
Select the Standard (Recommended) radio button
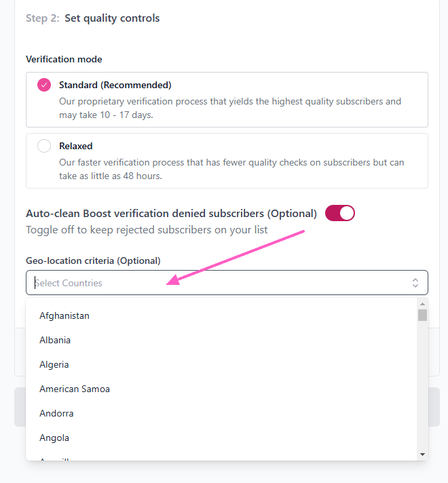(x=44, y=85)
